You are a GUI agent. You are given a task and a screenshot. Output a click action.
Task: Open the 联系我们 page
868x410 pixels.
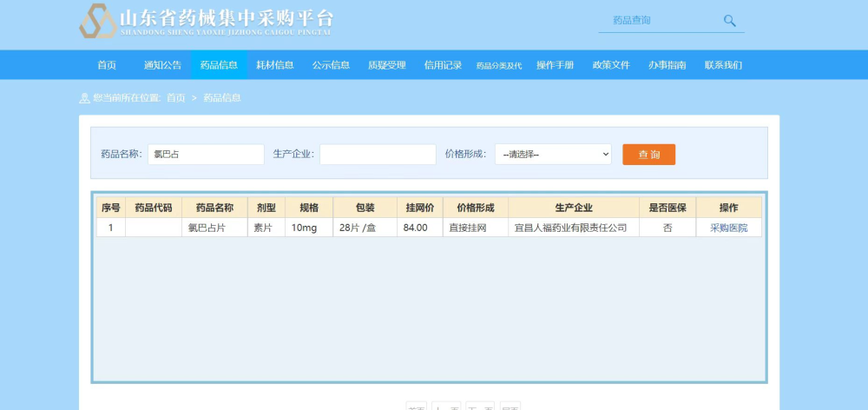[723, 65]
